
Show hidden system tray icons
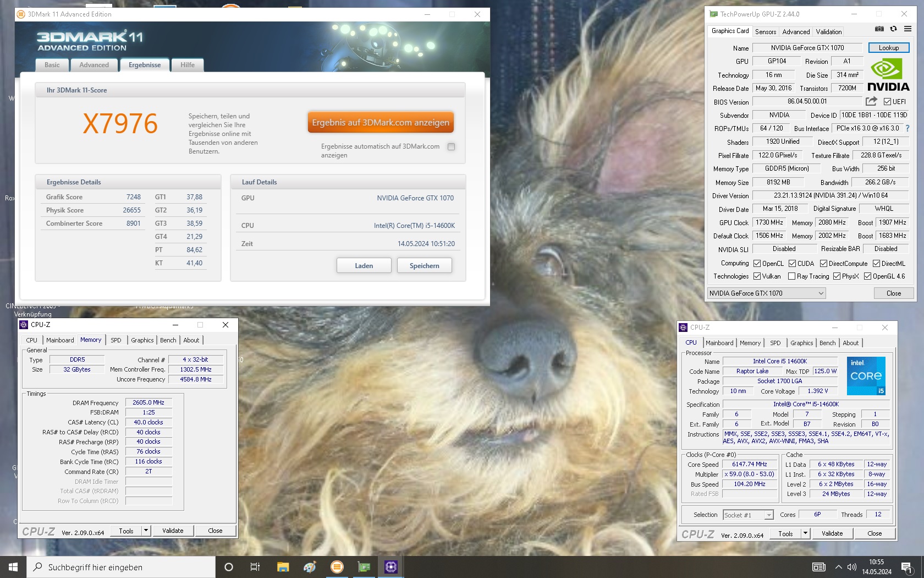(x=838, y=567)
